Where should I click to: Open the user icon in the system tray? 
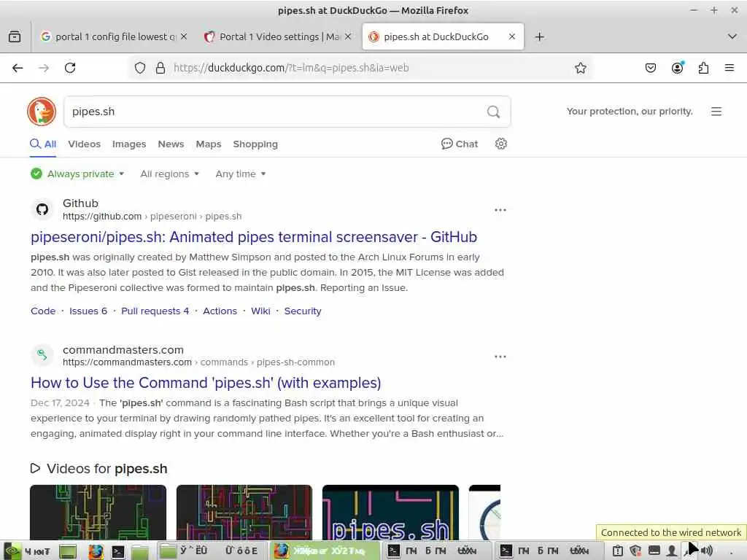(672, 551)
